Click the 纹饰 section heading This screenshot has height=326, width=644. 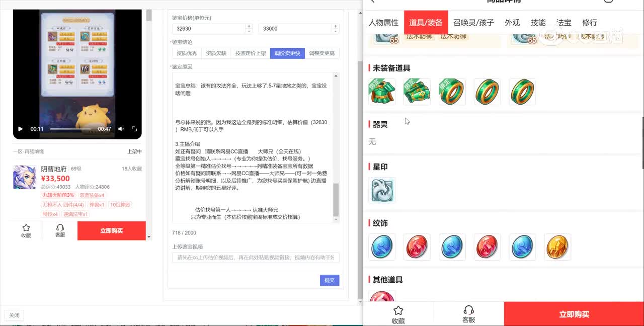380,223
